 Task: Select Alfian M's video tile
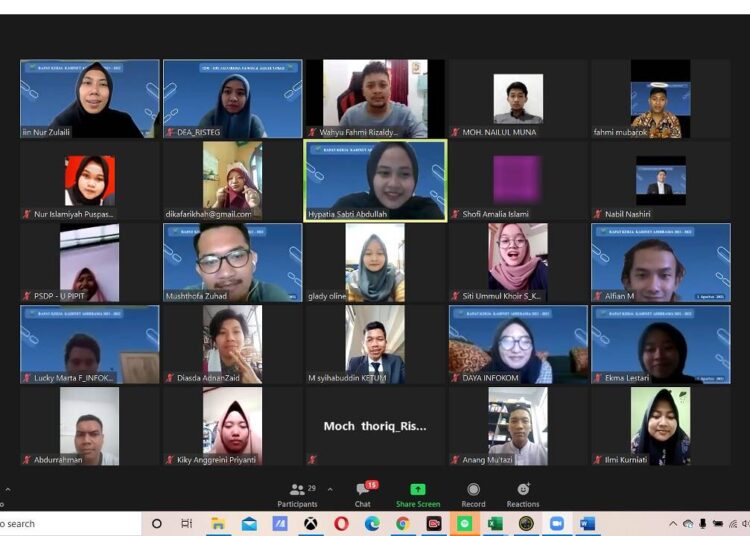[661, 263]
